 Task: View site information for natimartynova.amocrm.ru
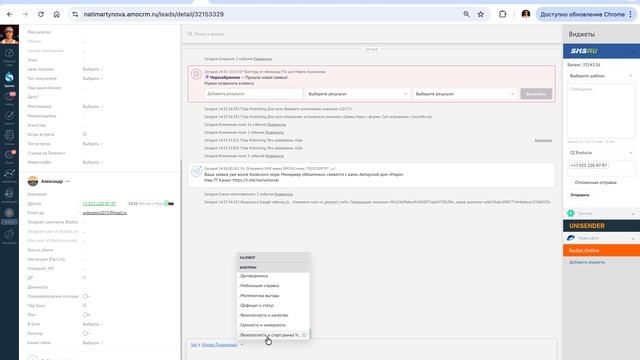[76, 14]
